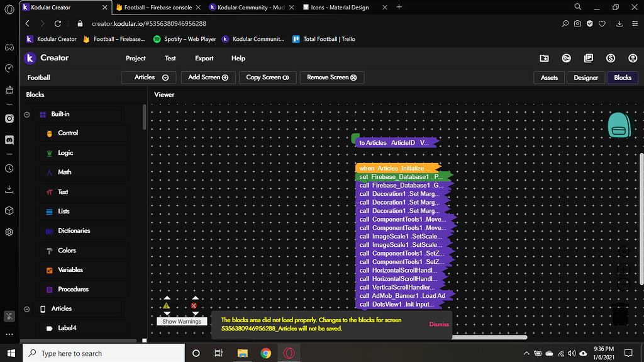
Task: Select the Logic blocks category
Action: coord(84,153)
